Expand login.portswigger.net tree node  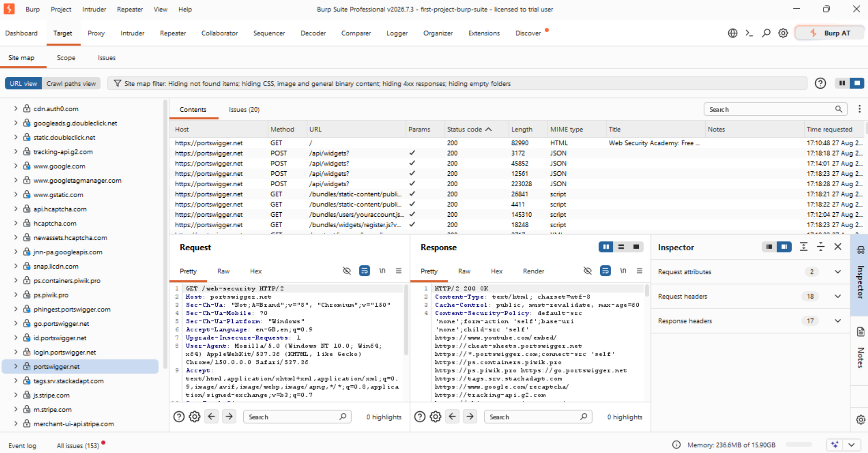coord(16,352)
